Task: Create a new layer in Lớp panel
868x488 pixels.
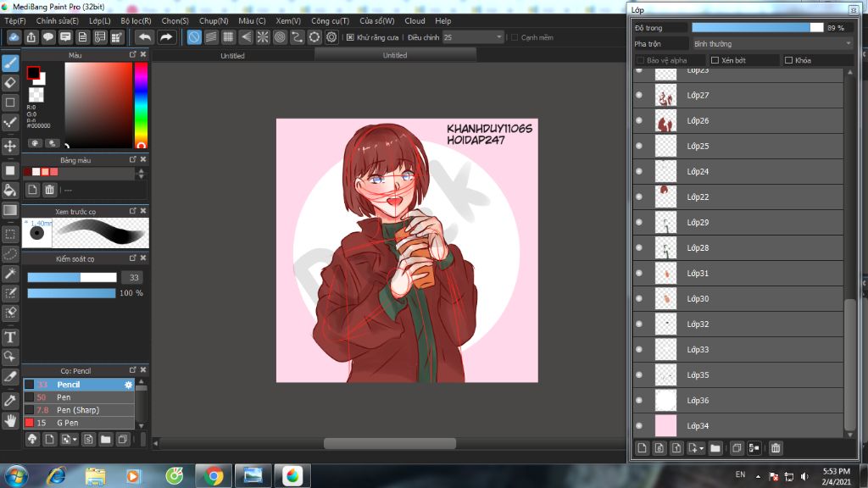Action: pos(642,448)
